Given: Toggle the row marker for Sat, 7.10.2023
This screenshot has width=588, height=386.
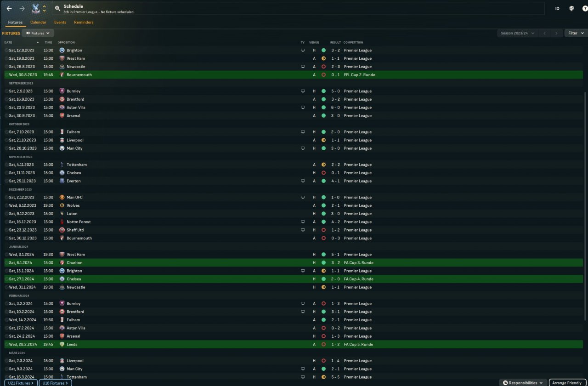Looking at the screenshot, I should [x=6, y=132].
